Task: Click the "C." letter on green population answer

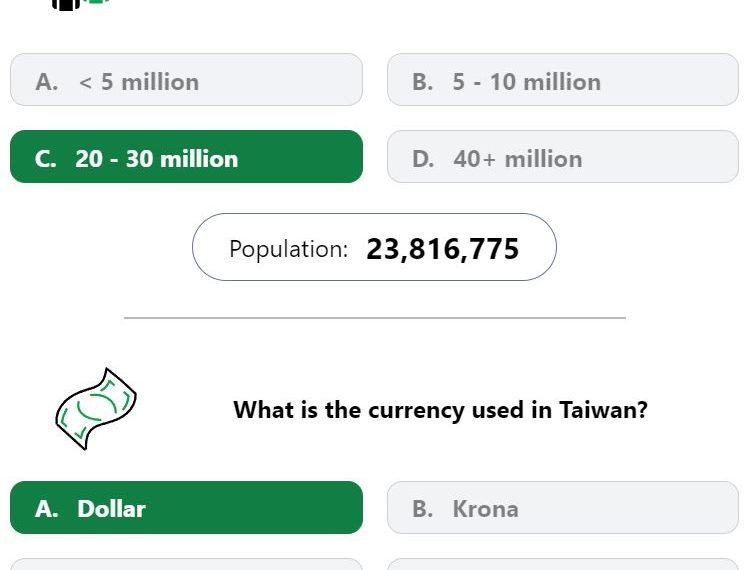Action: click(46, 159)
